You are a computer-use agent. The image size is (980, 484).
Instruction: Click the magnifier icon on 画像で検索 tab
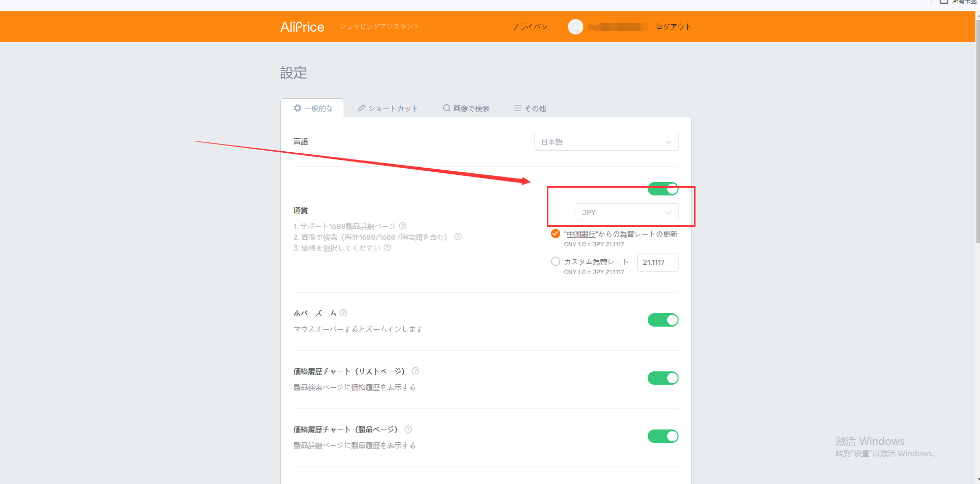point(447,108)
